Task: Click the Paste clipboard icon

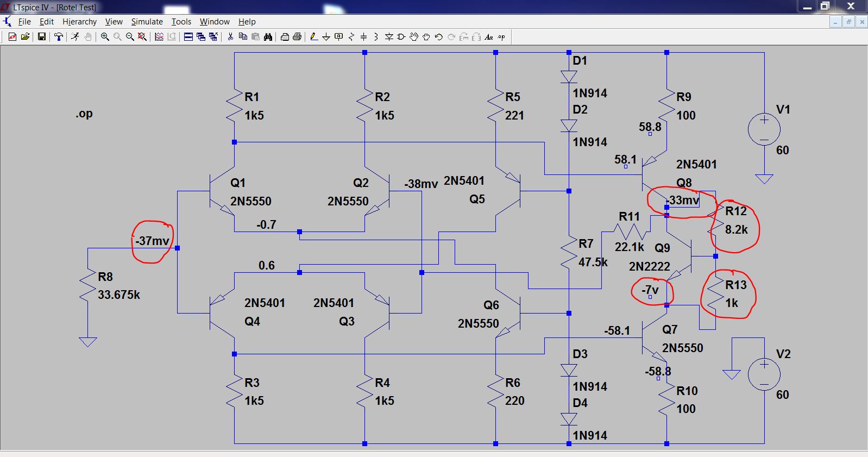Action: pyautogui.click(x=255, y=37)
